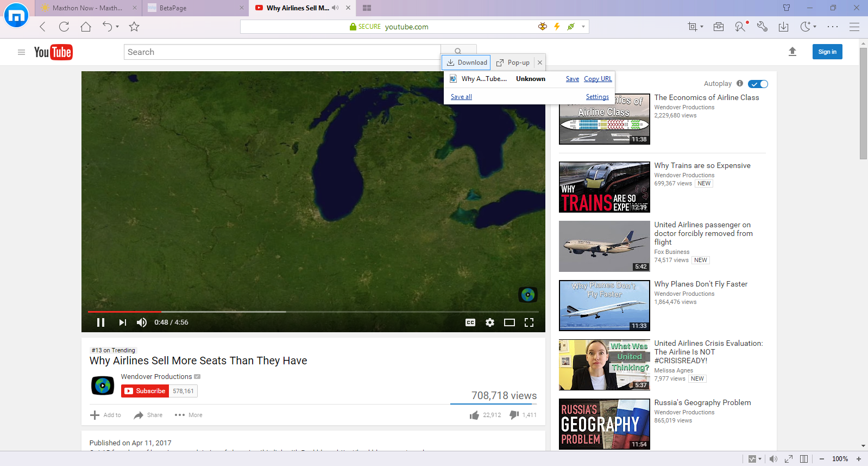Screen dimensions: 868x466
Task: Click the green plug icon in address bar
Action: tap(571, 27)
